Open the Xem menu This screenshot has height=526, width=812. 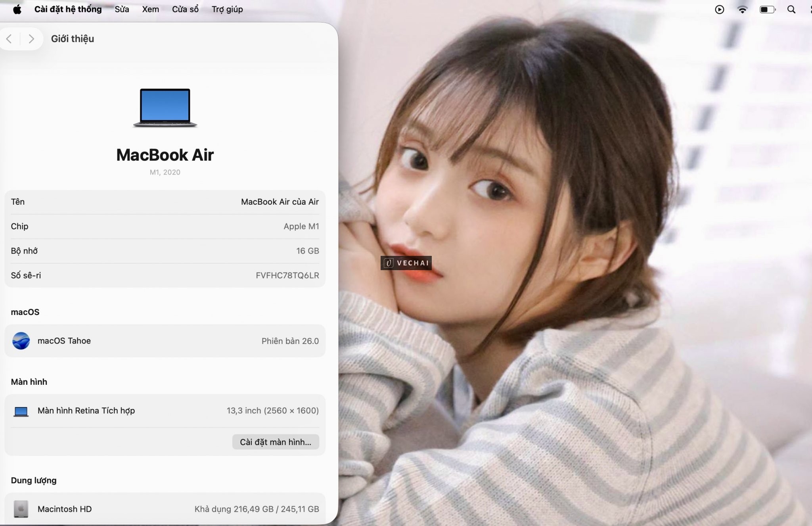pyautogui.click(x=150, y=10)
